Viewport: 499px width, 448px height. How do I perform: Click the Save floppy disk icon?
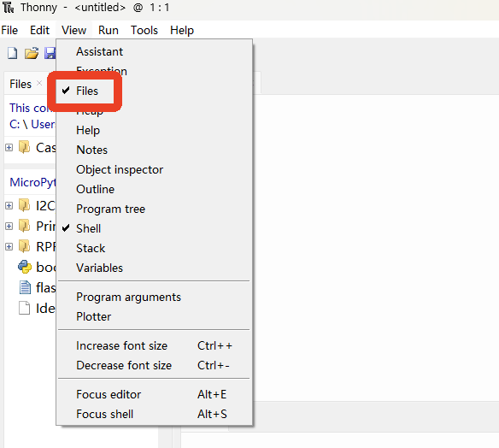pos(50,53)
